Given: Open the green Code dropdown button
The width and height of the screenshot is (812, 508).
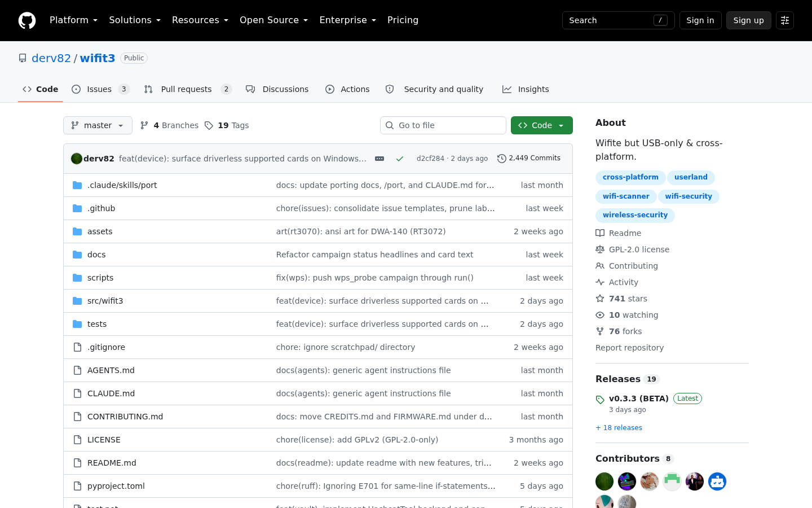Looking at the screenshot, I should tap(542, 125).
